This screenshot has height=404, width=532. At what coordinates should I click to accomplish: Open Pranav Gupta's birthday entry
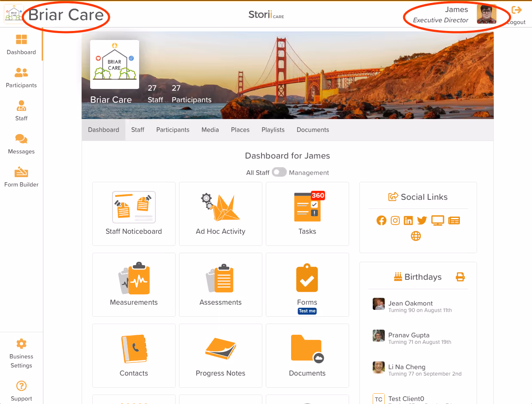[418, 338]
